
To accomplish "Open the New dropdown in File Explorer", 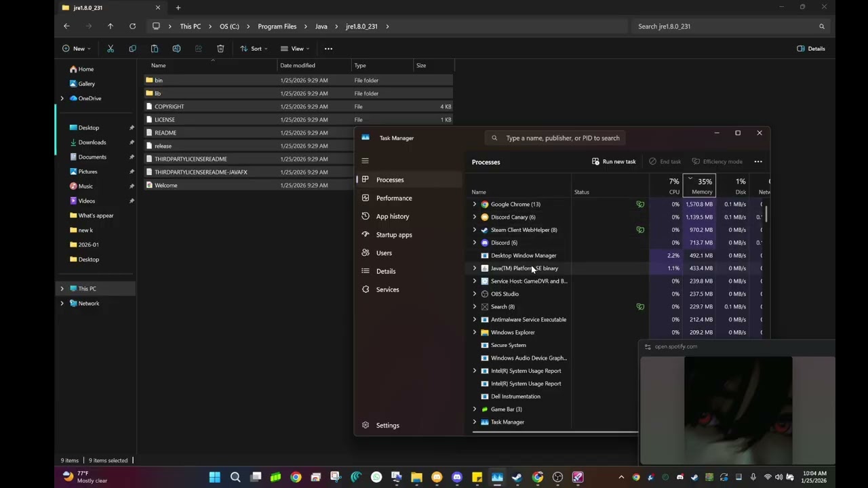I will [x=76, y=49].
